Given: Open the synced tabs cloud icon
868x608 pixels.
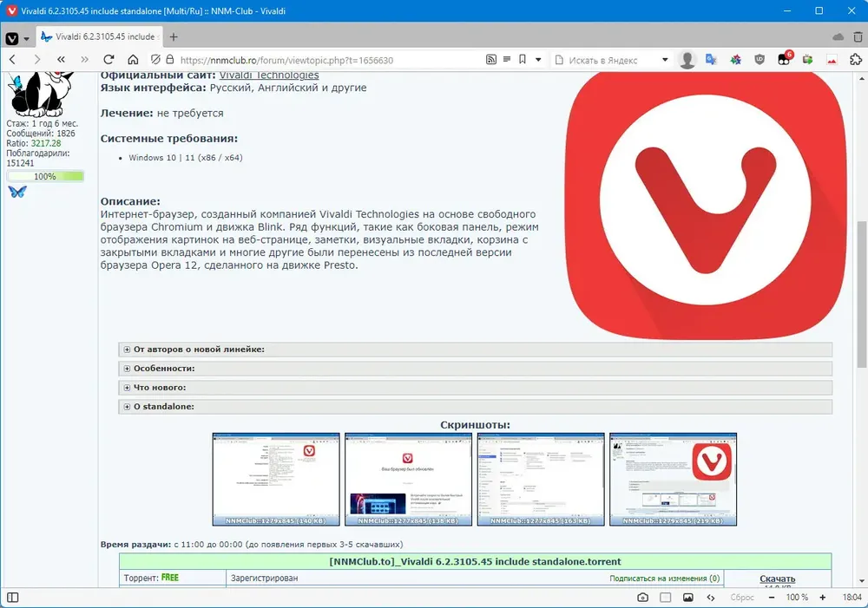Looking at the screenshot, I should [x=838, y=37].
